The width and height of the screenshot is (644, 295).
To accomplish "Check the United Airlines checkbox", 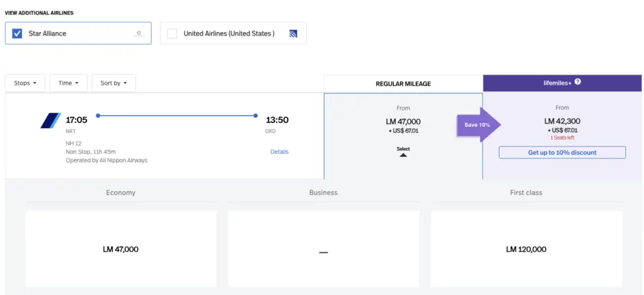I will pyautogui.click(x=172, y=33).
